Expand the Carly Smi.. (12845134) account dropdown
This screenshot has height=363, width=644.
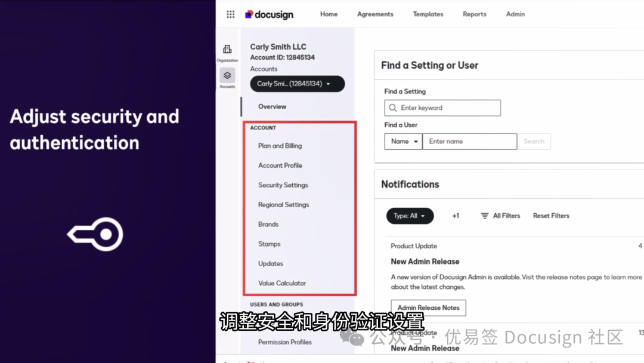point(298,84)
